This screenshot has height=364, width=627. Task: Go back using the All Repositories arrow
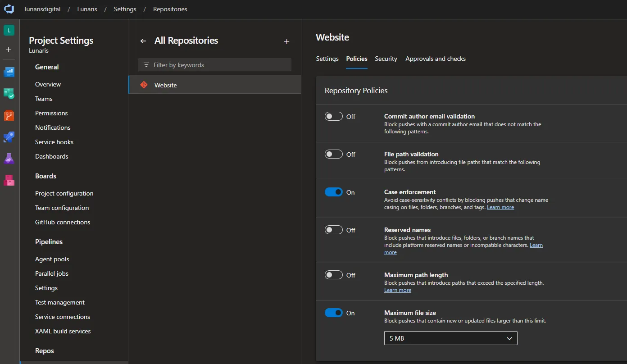point(143,41)
